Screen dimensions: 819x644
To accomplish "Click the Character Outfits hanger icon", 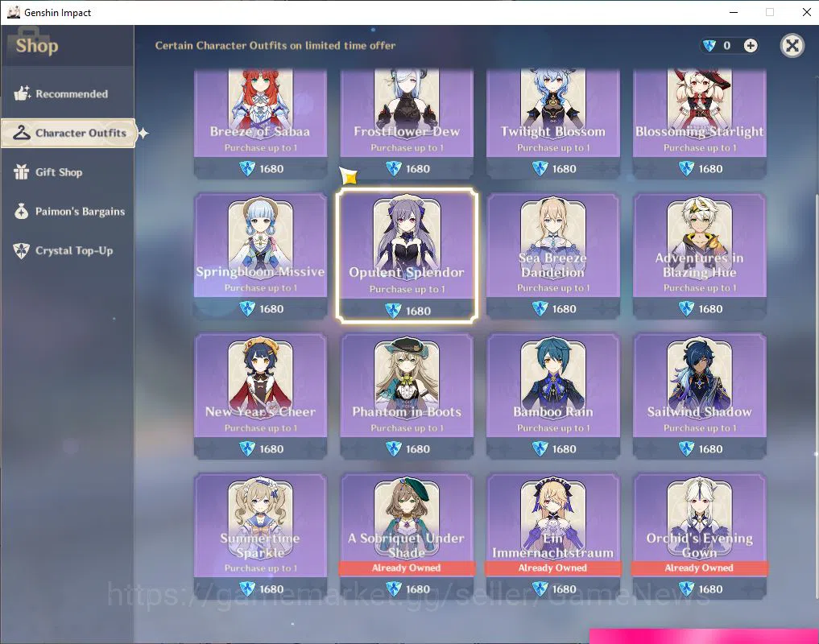I will [22, 133].
